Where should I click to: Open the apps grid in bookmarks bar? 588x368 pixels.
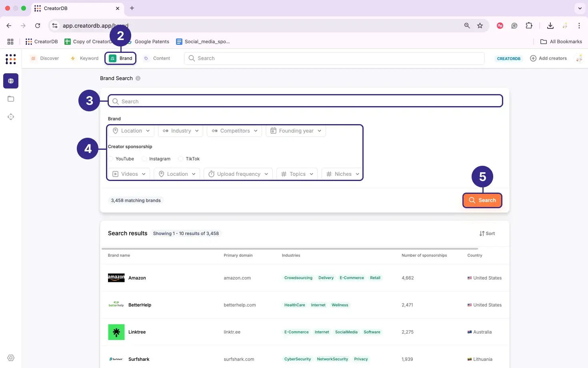click(x=10, y=42)
